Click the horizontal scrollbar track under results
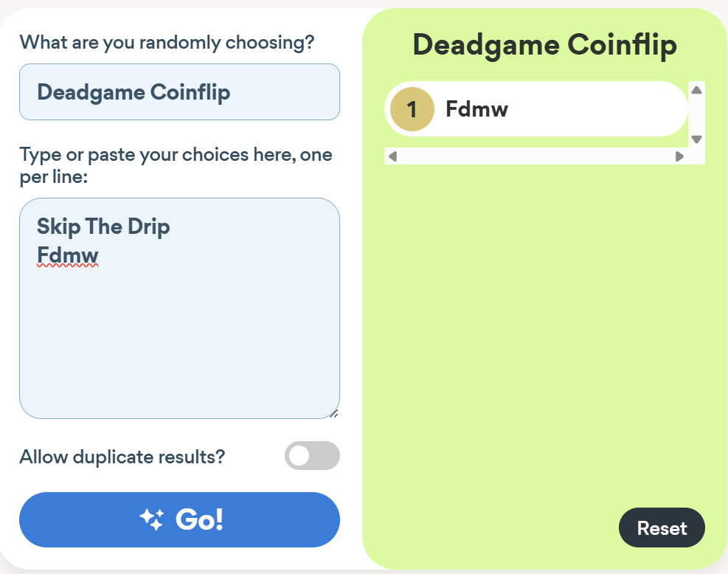 tap(536, 156)
